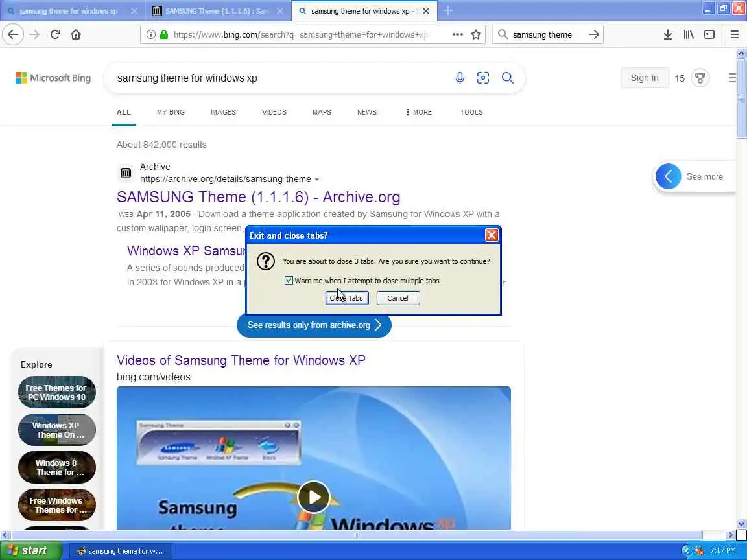Open Videos of Samsung Theme for Windows XP
Screen dimensions: 747x560
241,360
